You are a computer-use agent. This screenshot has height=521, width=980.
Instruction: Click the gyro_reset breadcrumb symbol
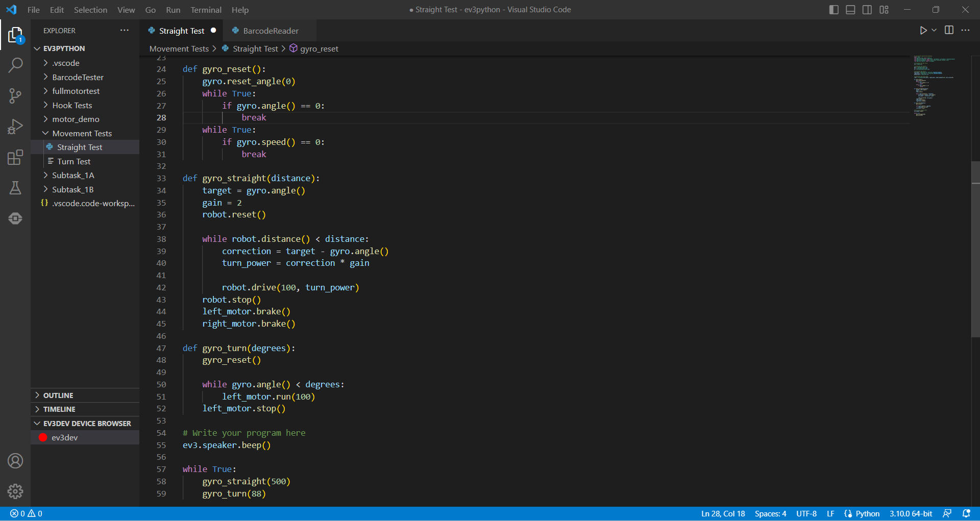pos(314,48)
